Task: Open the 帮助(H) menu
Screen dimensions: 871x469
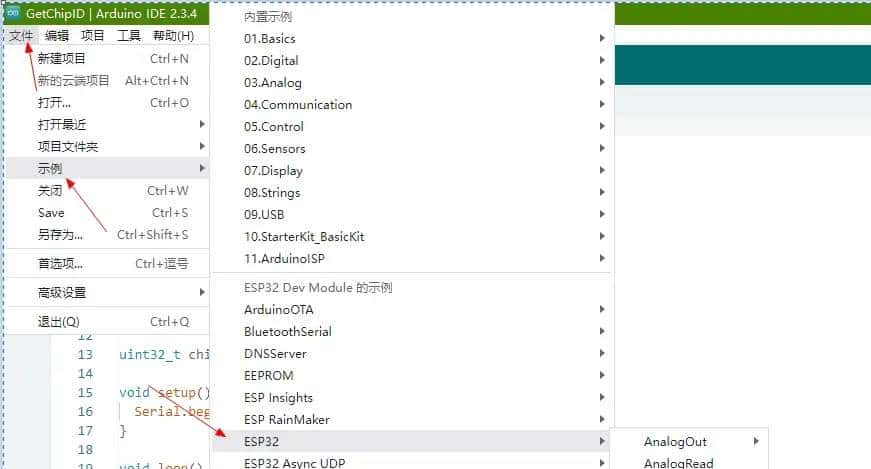Action: 173,36
